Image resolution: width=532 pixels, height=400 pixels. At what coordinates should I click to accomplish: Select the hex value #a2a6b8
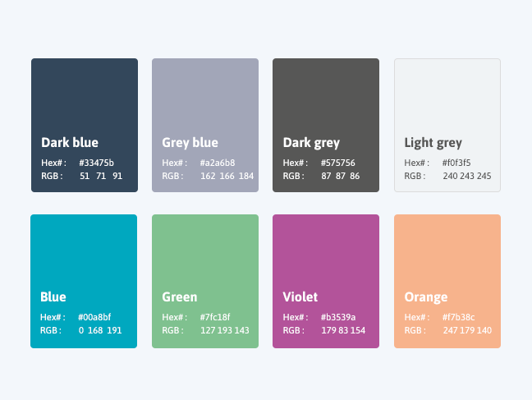pyautogui.click(x=218, y=163)
